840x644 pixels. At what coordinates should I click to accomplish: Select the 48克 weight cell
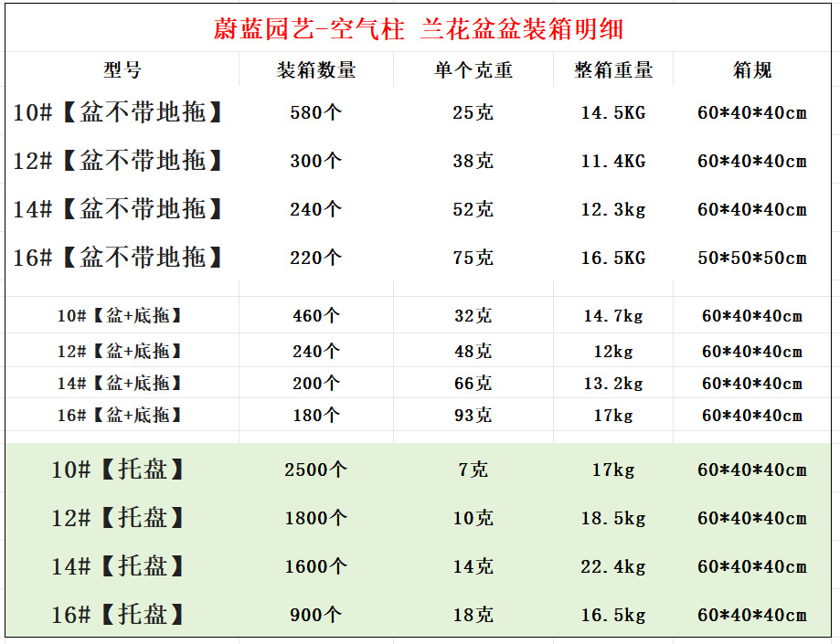point(473,351)
